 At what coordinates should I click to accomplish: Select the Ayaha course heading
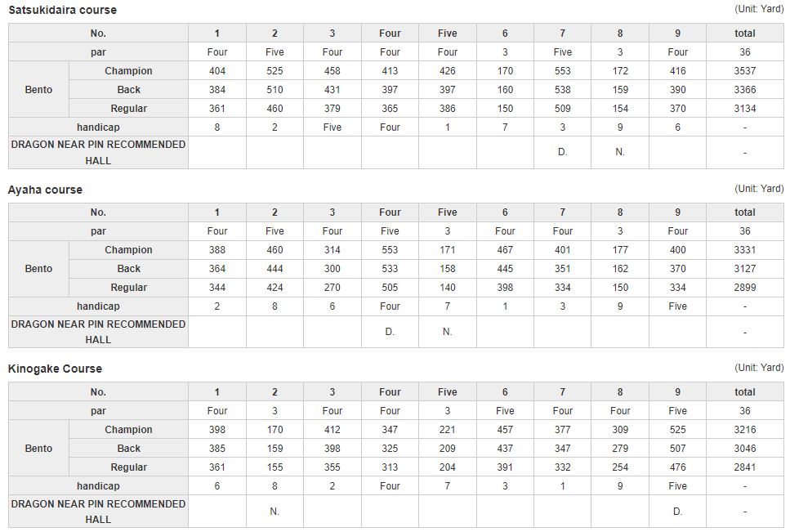click(x=46, y=190)
